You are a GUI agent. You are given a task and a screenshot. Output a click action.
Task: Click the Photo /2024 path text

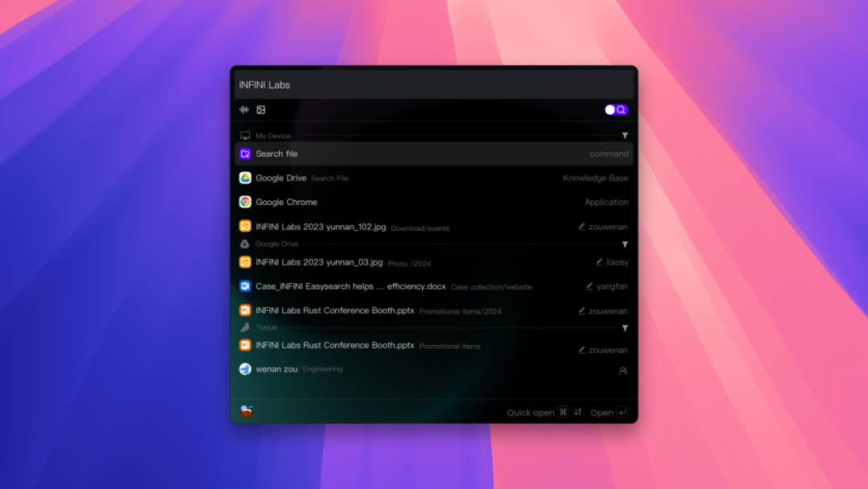pyautogui.click(x=409, y=264)
